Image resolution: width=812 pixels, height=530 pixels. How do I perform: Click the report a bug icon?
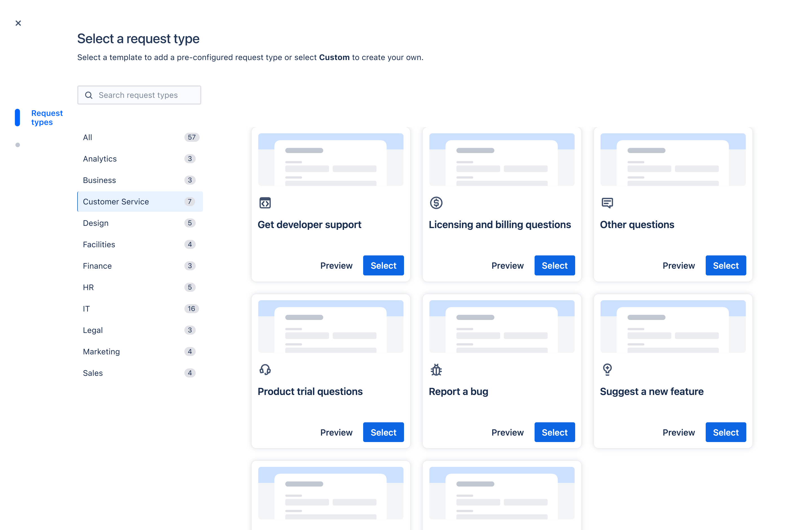[x=436, y=370]
